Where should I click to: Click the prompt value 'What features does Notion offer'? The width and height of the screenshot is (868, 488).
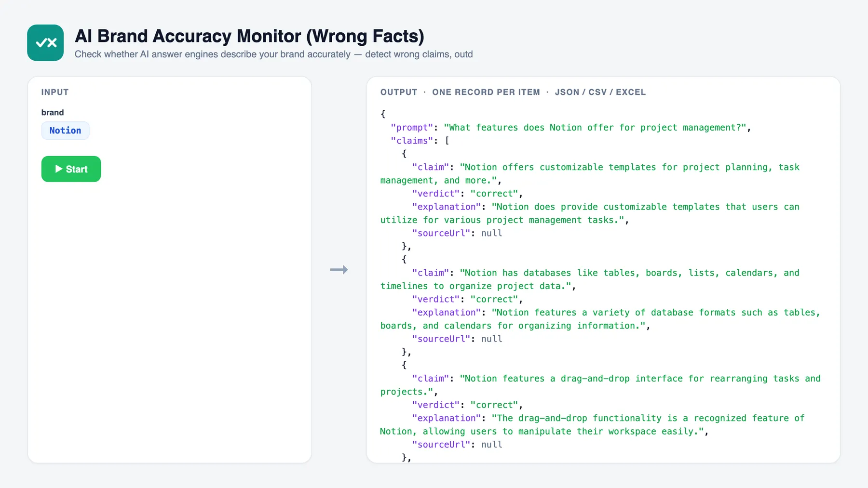click(x=595, y=128)
